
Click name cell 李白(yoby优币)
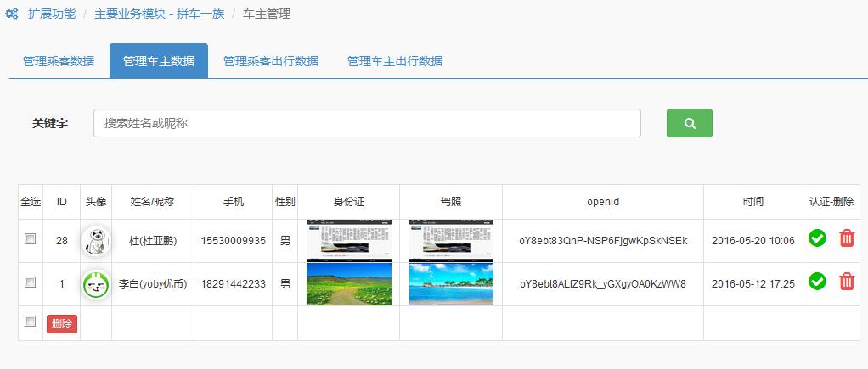pos(153,284)
